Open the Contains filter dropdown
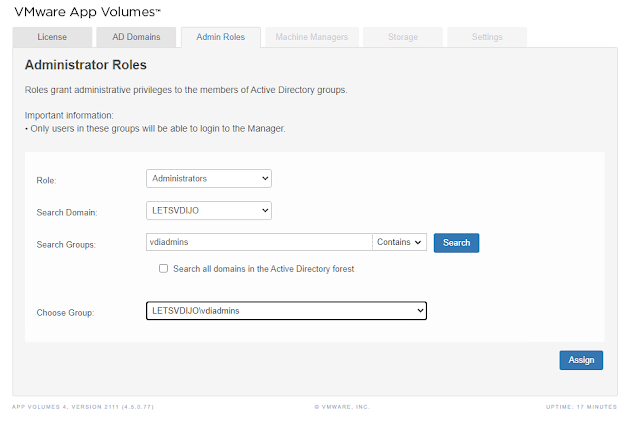The width and height of the screenshot is (640, 431). point(399,242)
